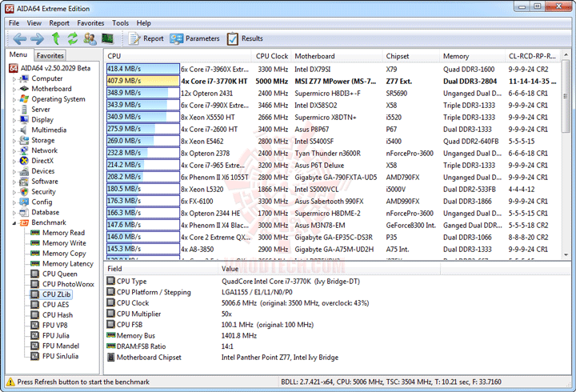Screen dimensions: 576x392
Task: Expand the Server tree node
Action: (x=14, y=110)
